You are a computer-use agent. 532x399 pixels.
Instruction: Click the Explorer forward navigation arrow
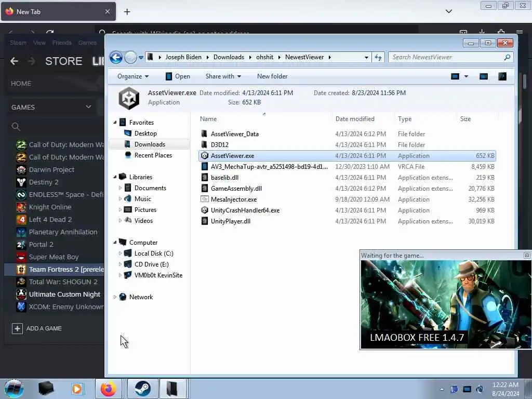(x=130, y=57)
